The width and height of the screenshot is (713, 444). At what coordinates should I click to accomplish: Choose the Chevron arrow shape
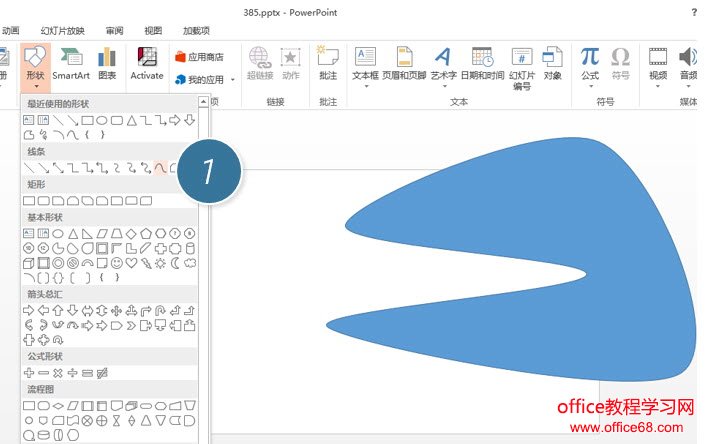coord(131,325)
